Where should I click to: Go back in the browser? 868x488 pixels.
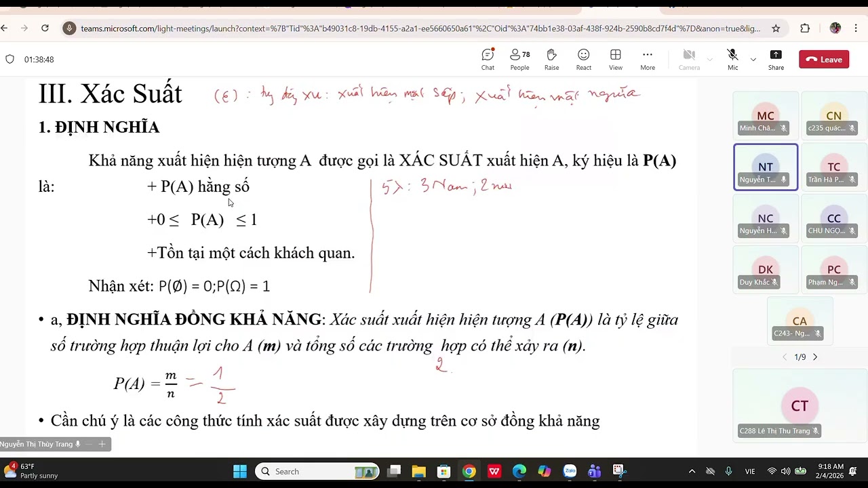click(5, 28)
